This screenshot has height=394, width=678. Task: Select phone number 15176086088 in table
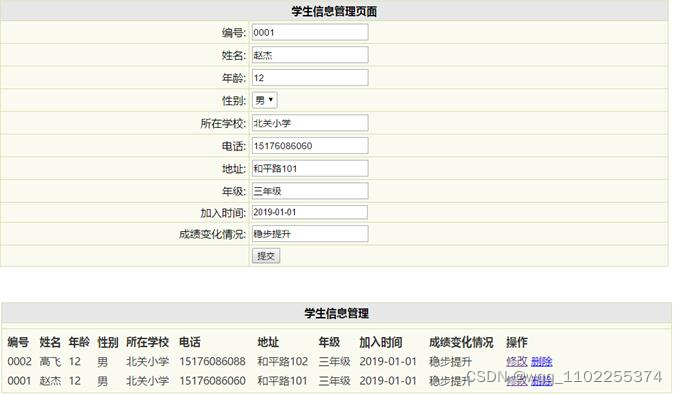click(x=212, y=361)
